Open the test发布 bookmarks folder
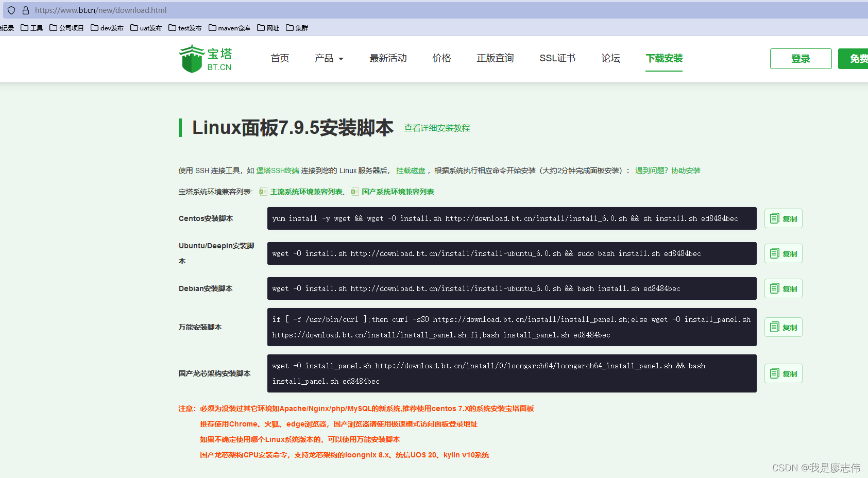 [x=185, y=28]
